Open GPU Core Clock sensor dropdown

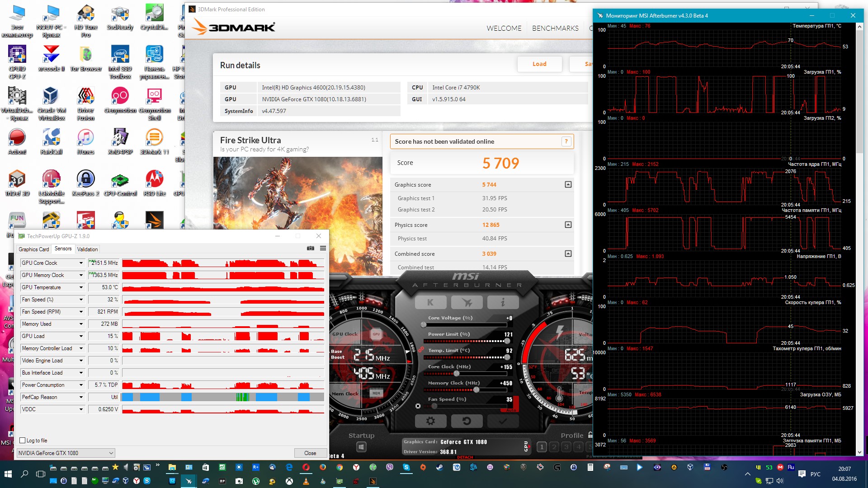pyautogui.click(x=81, y=263)
